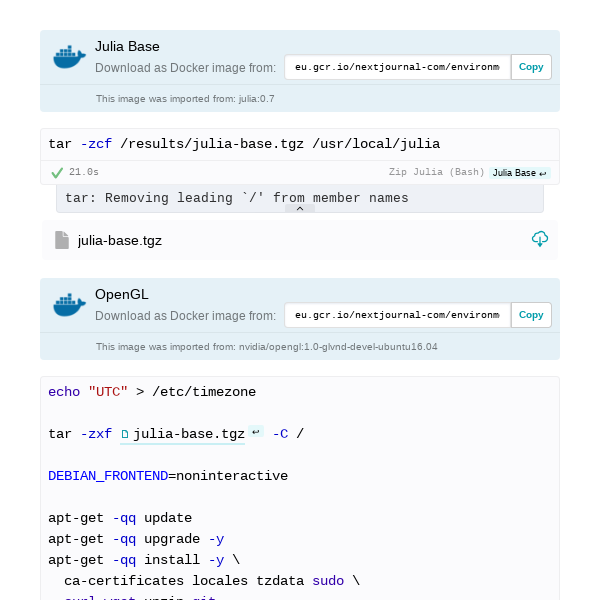This screenshot has height=600, width=600.
Task: Click the return arrow icon after julia-base.tgz reference
Action: click(x=256, y=432)
